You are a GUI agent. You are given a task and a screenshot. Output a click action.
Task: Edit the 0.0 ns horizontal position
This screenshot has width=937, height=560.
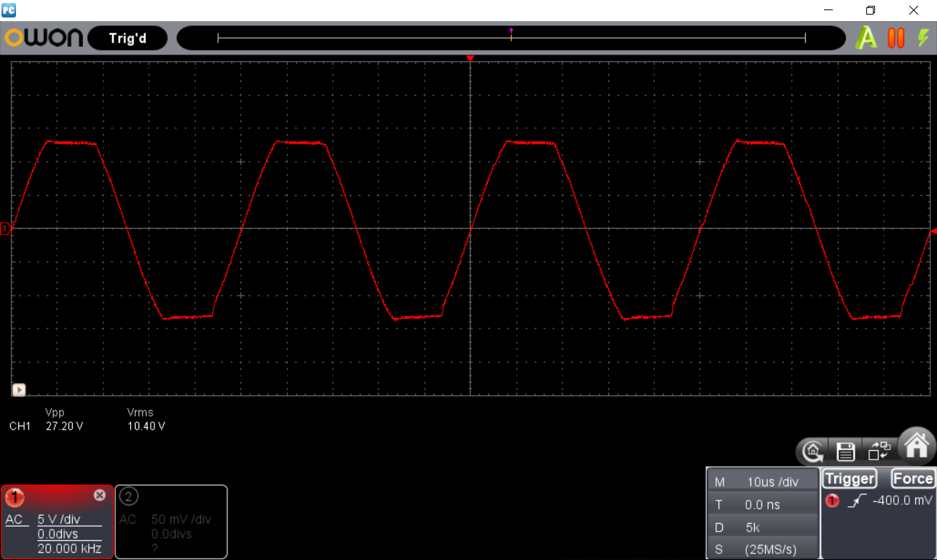pyautogui.click(x=763, y=504)
